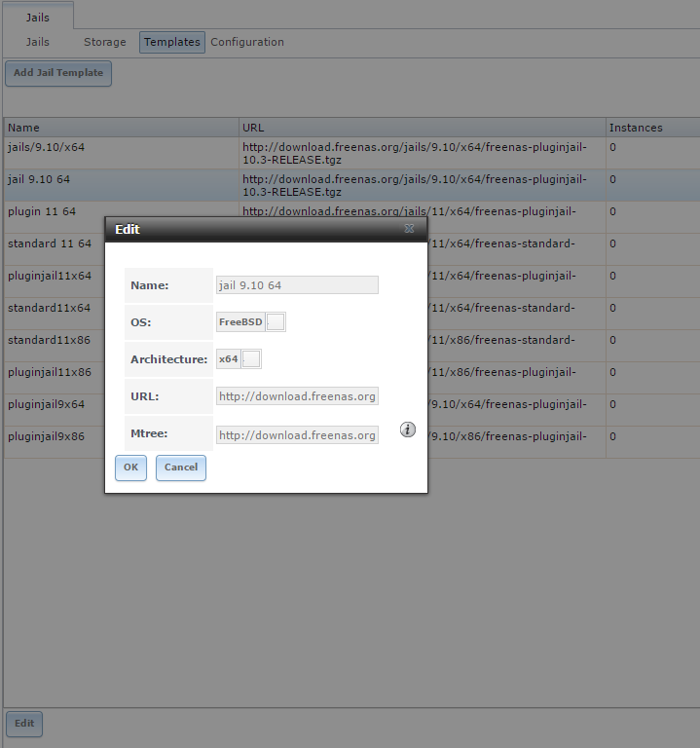
Task: Open the OS FreeBSD dropdown
Action: 276,322
